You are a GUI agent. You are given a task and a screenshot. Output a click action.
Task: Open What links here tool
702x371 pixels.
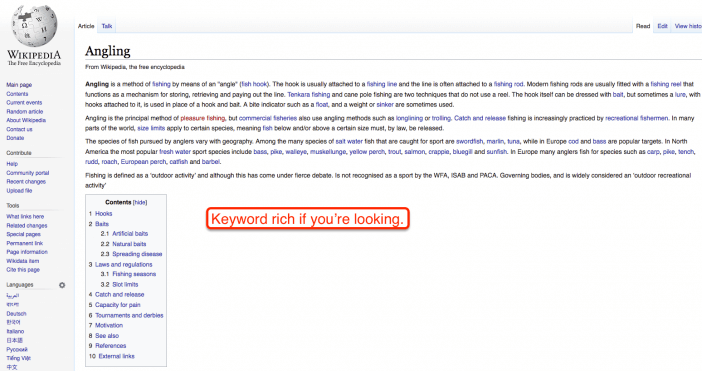25,217
